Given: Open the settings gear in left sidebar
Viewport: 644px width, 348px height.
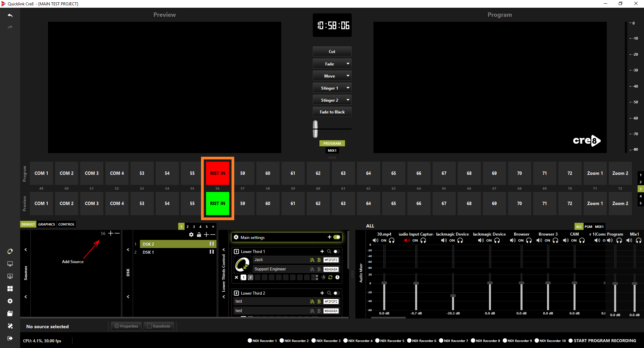Looking at the screenshot, I should coord(10,301).
